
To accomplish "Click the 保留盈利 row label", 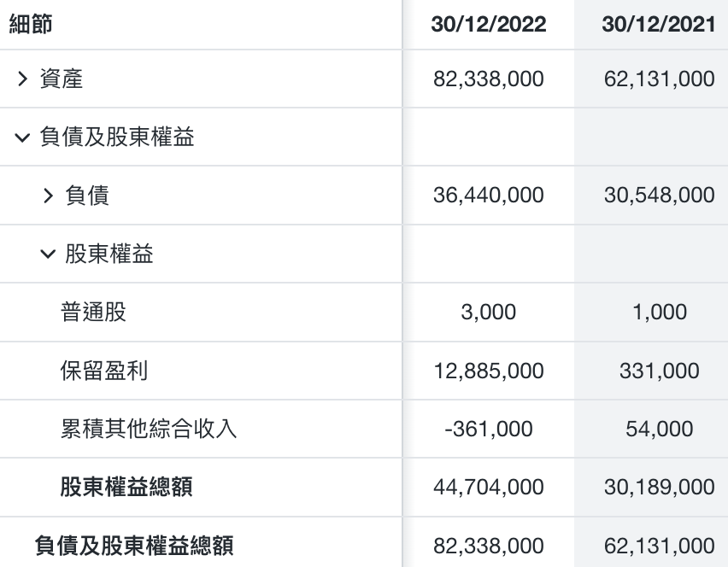I will pos(104,371).
